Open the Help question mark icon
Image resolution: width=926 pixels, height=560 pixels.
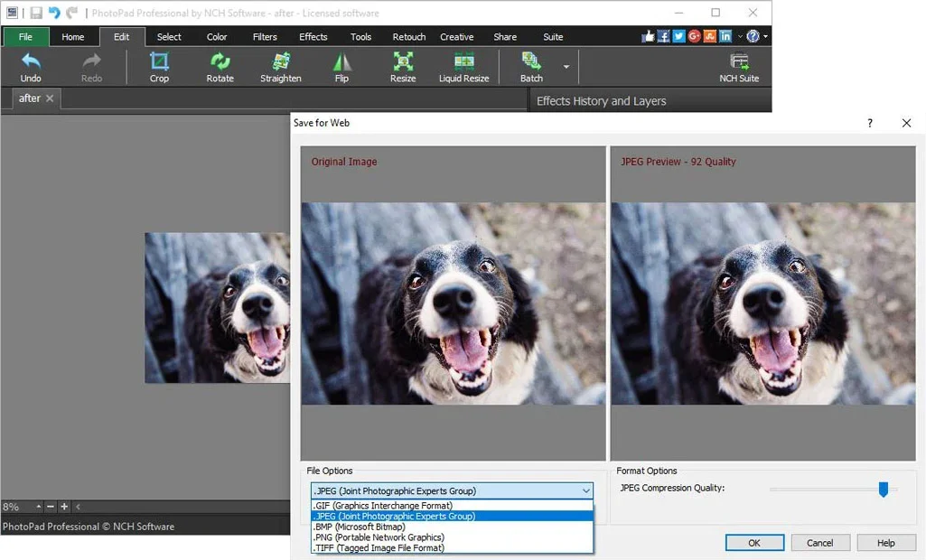753,36
